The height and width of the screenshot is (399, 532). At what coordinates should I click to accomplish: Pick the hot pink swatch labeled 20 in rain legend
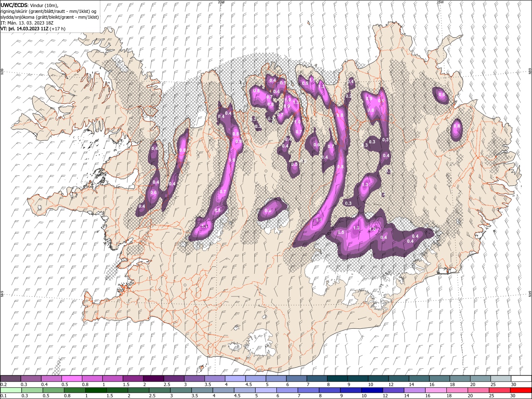[478, 390]
